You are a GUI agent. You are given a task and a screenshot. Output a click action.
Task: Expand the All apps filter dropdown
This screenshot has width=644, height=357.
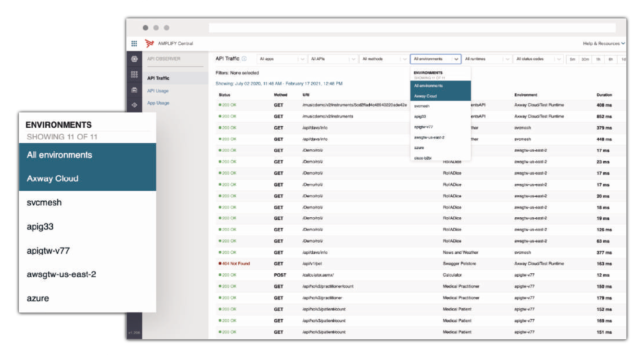pos(281,59)
